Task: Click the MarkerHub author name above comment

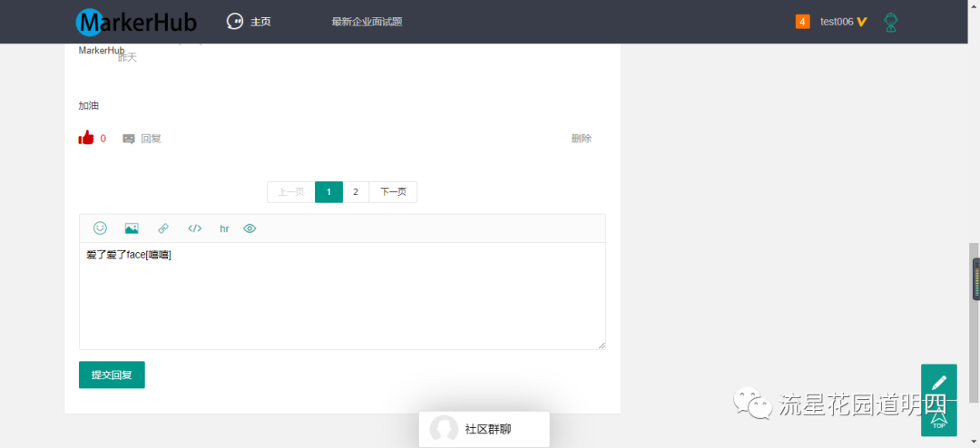Action: (102, 51)
